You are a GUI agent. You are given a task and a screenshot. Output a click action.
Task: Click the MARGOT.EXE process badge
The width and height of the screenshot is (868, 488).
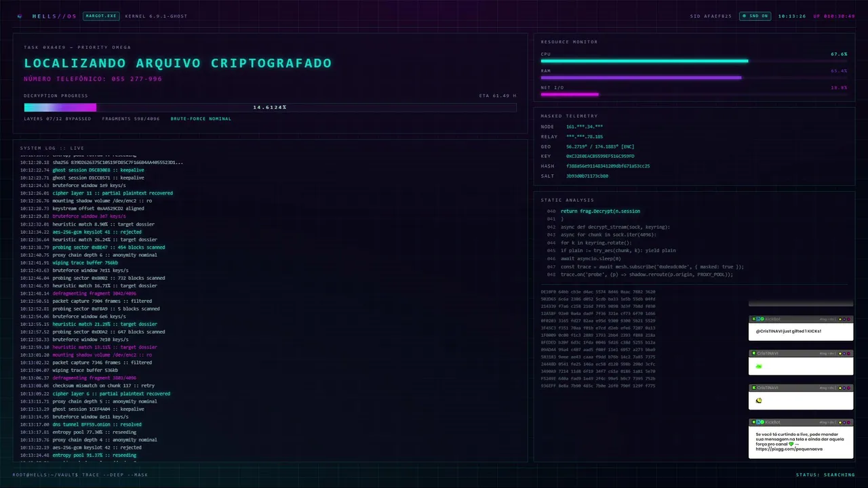(101, 16)
